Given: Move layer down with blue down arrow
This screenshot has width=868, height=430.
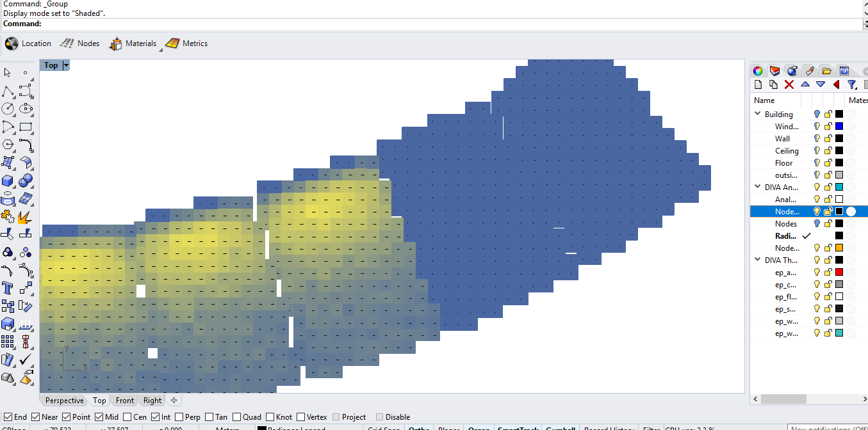Looking at the screenshot, I should [821, 84].
